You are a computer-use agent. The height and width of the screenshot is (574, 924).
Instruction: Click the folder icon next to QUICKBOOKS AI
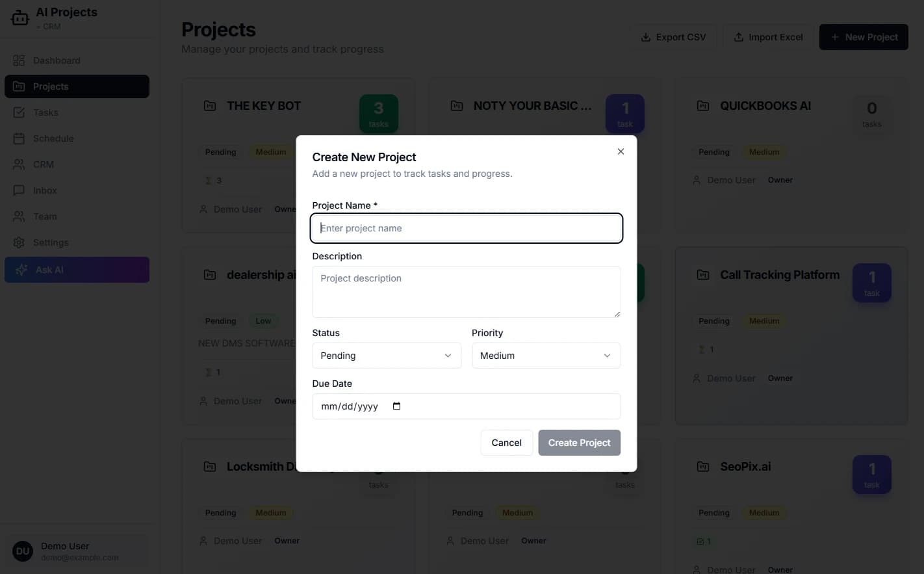click(x=703, y=105)
